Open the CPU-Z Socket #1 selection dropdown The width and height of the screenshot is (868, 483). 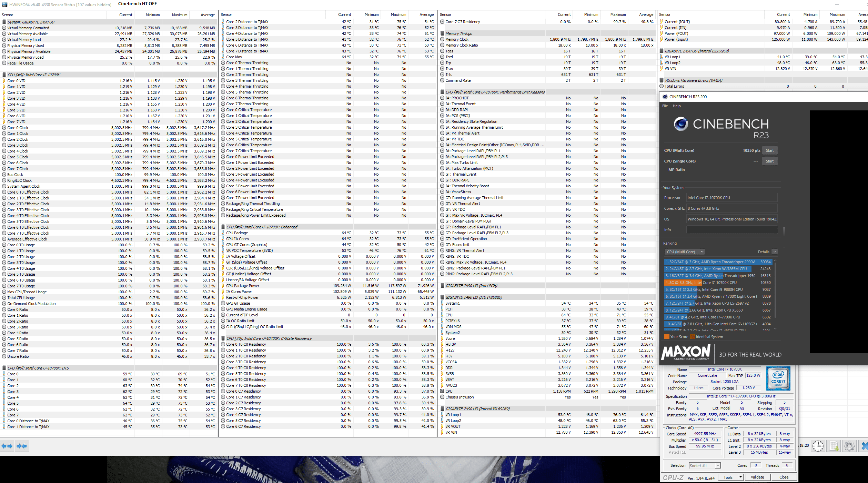(x=705, y=466)
